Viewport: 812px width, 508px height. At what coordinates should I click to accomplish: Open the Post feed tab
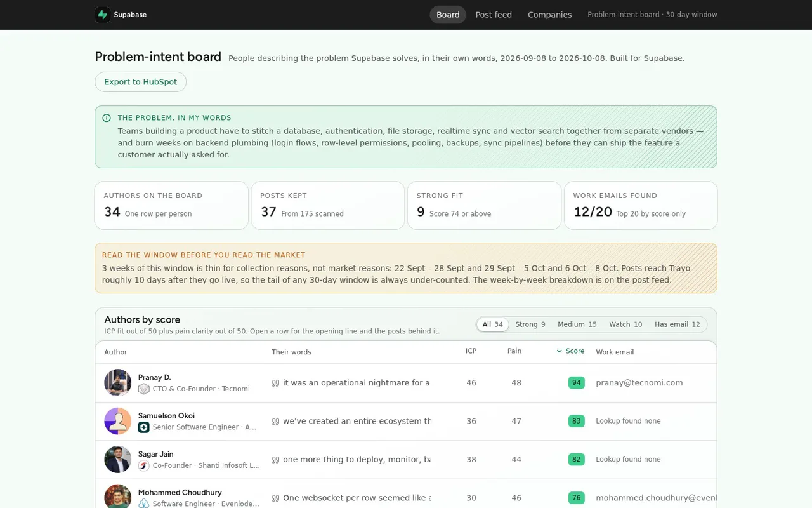[494, 15]
